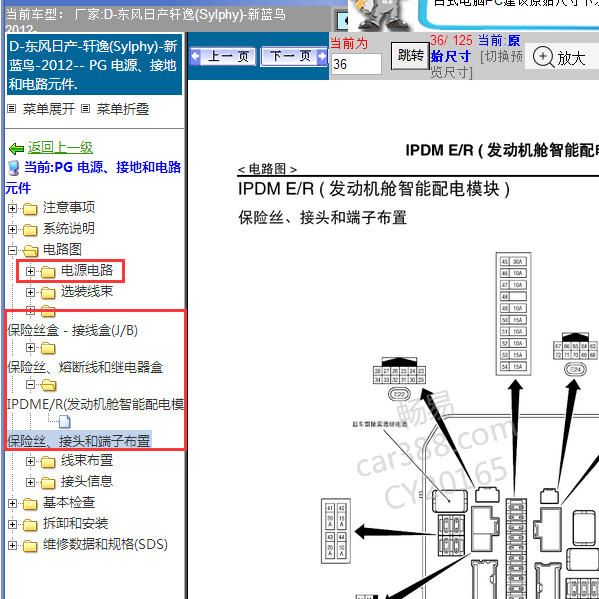This screenshot has height=599, width=599.
Task: Open 保险丝、熔断线和继电器盒 item
Action: (x=85, y=367)
